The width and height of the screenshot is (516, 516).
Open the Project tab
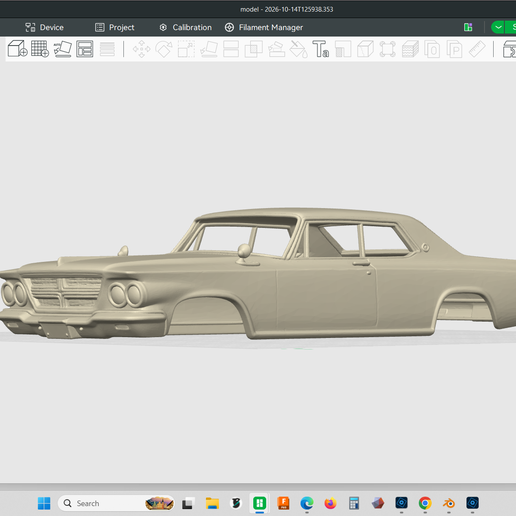tap(115, 27)
